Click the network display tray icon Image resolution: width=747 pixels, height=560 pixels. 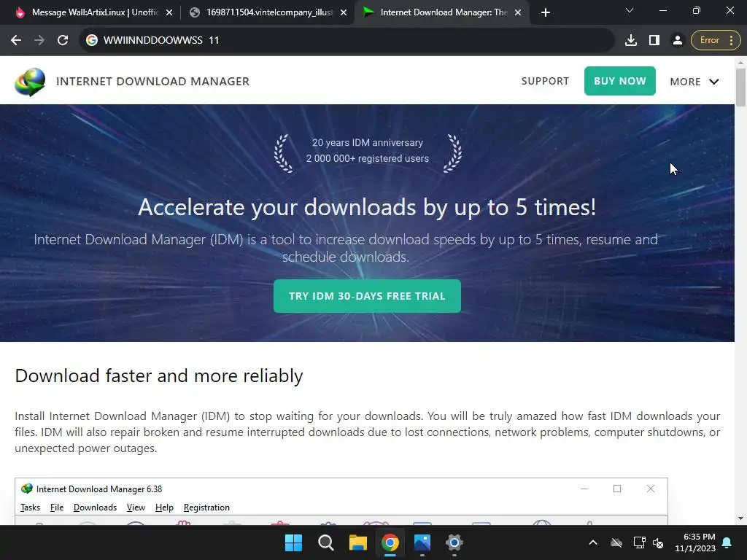coord(639,542)
